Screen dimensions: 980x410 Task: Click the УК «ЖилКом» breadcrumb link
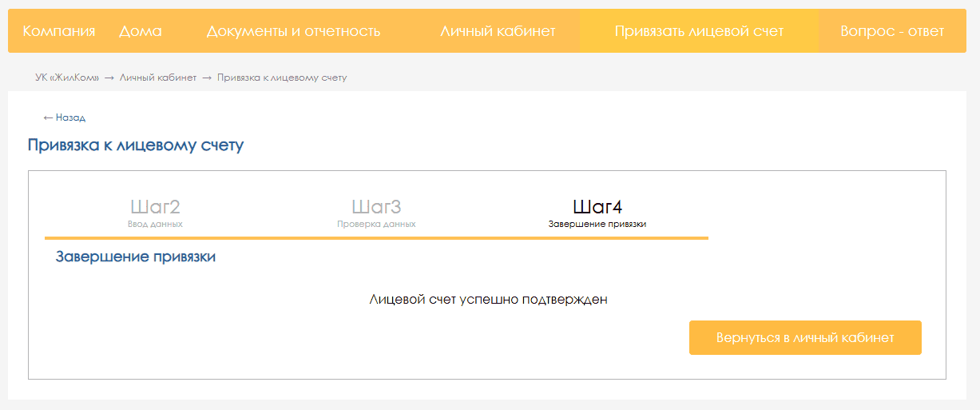point(67,78)
